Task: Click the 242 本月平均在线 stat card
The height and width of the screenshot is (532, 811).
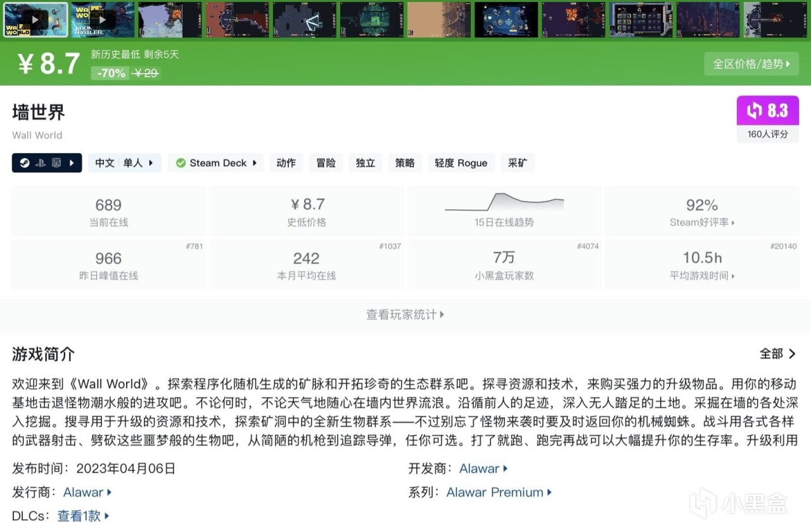Action: pos(306,265)
